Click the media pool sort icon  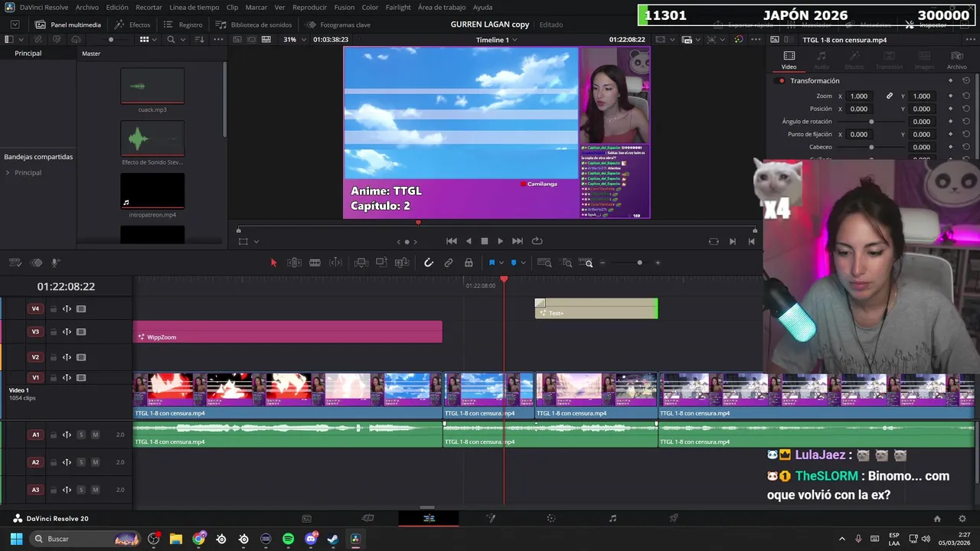[x=199, y=39]
